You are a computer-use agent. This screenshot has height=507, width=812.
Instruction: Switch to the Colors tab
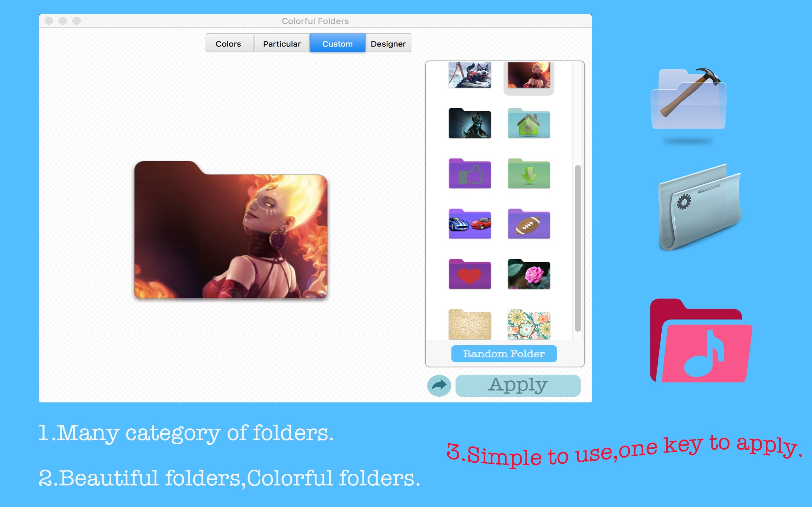click(x=229, y=44)
